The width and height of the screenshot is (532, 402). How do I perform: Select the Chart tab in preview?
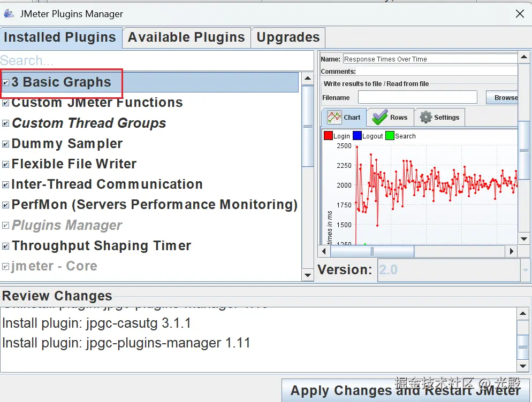point(344,117)
